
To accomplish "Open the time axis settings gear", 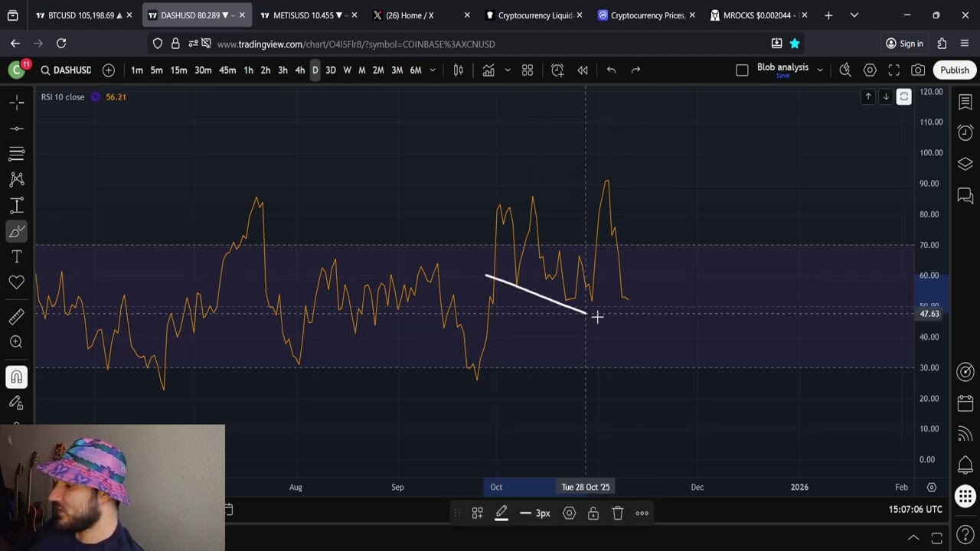I will (x=932, y=487).
